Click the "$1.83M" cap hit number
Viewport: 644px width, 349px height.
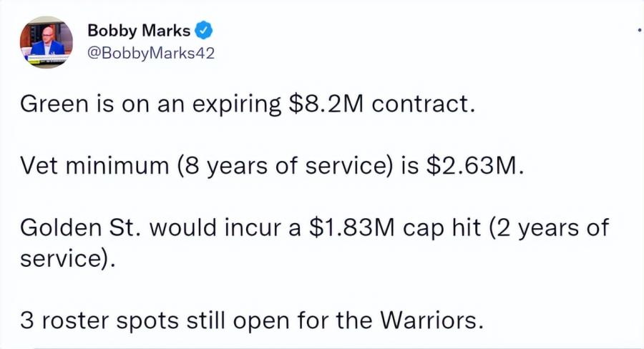point(351,227)
